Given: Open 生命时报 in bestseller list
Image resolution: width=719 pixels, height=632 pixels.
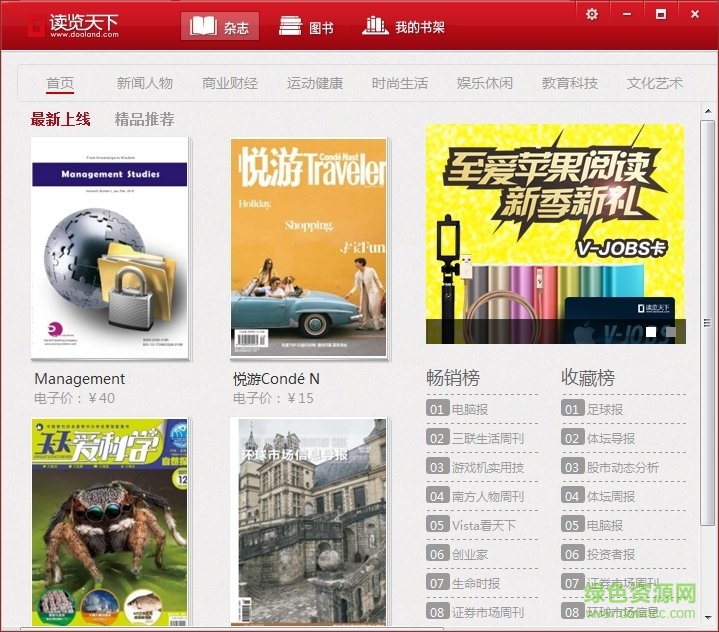Looking at the screenshot, I should click(476, 583).
